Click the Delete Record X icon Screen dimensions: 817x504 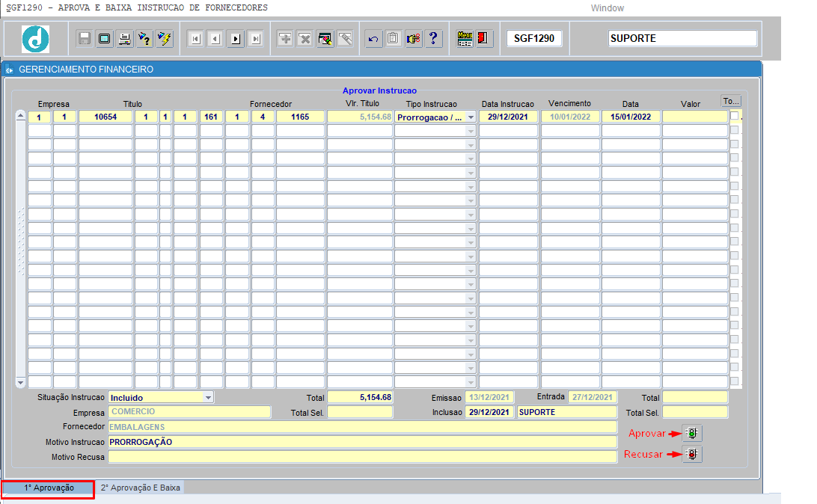tap(305, 39)
